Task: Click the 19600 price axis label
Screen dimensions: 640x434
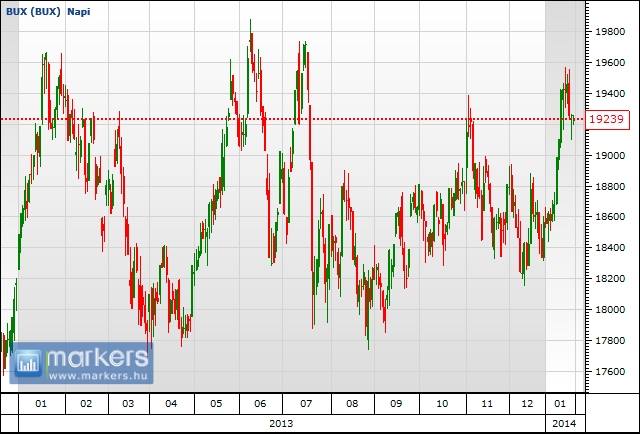Action: (x=610, y=63)
